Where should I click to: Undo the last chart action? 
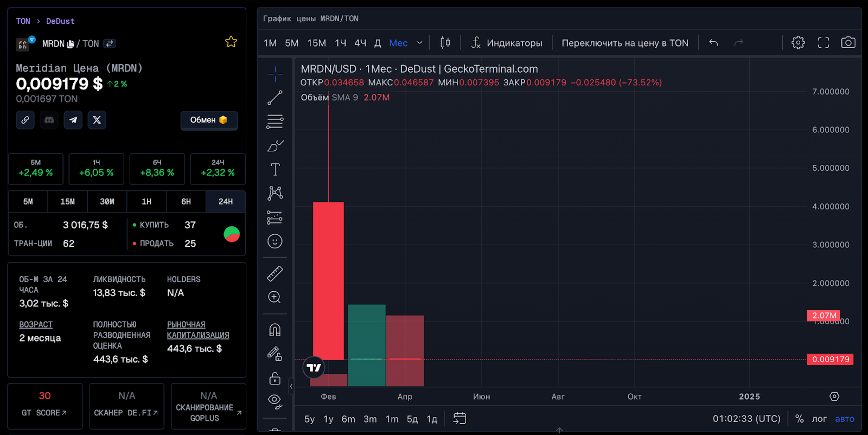(714, 42)
